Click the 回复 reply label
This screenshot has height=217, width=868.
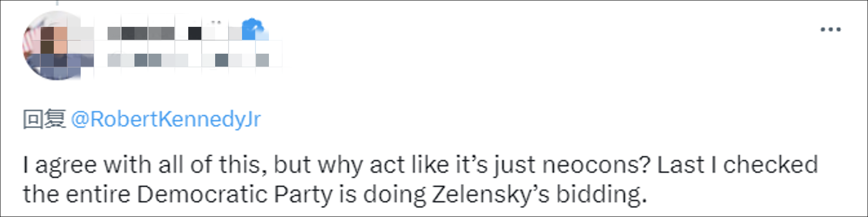point(44,119)
